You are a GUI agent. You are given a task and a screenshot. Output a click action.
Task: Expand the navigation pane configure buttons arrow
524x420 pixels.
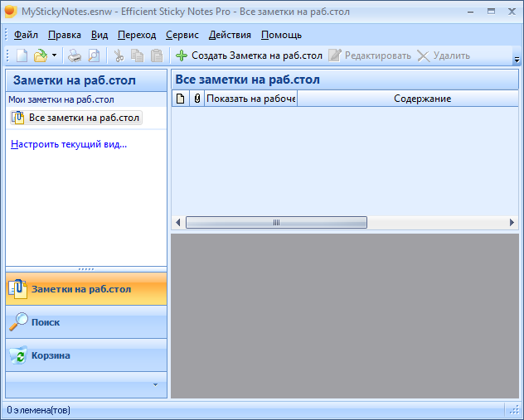tap(154, 384)
